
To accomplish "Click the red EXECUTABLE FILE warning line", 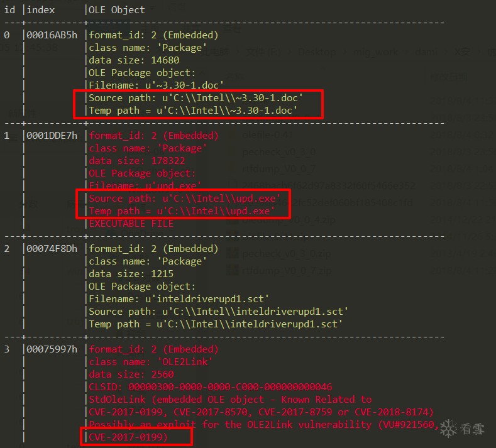I will click(131, 224).
